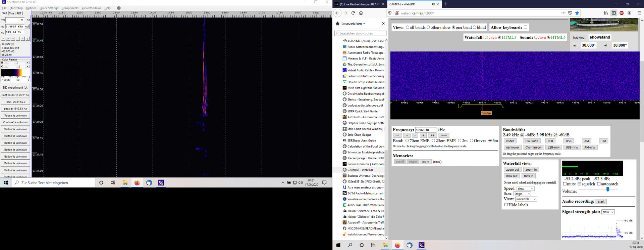Save page to Pocket icon
Viewport: 644px width, 250px height.
pos(570,13)
